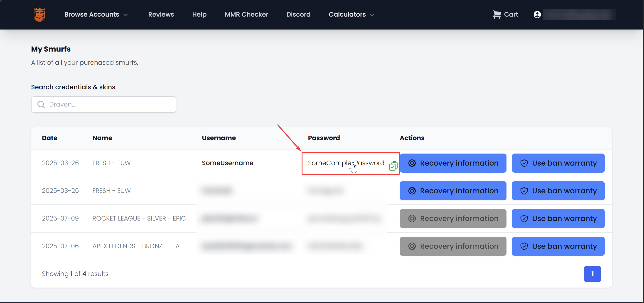Expand the Calculators dropdown menu
The image size is (644, 303).
coord(351,15)
